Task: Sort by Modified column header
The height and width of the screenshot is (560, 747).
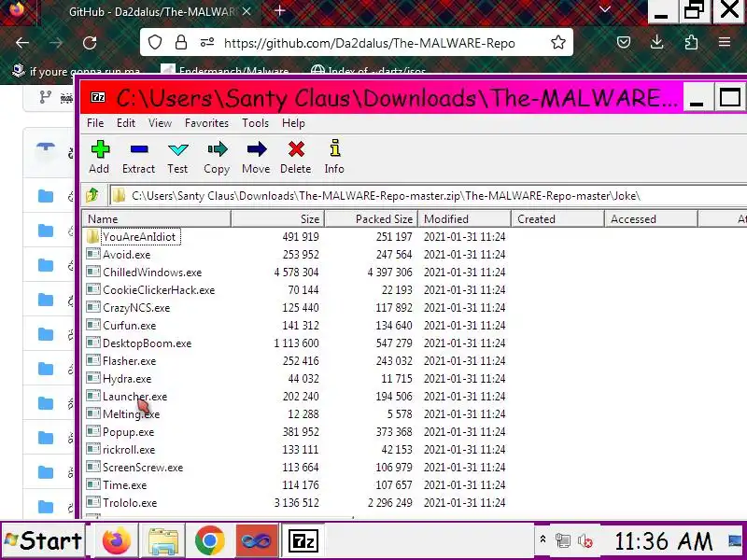Action: tap(464, 219)
